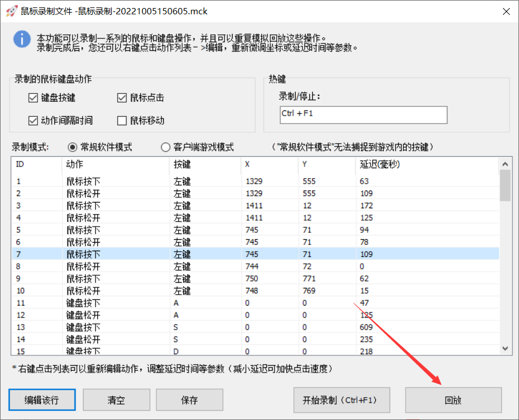Close the mouse recording window
Image resolution: width=519 pixels, height=420 pixels.
tap(506, 11)
